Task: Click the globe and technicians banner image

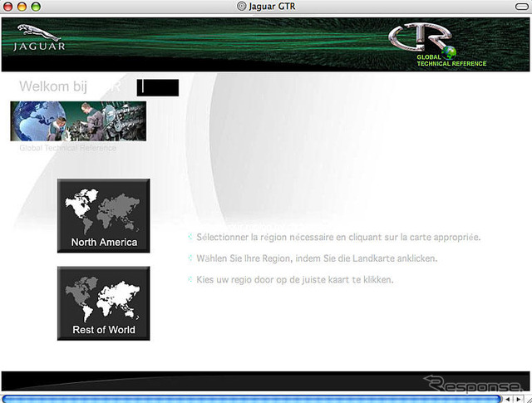Action: point(78,121)
